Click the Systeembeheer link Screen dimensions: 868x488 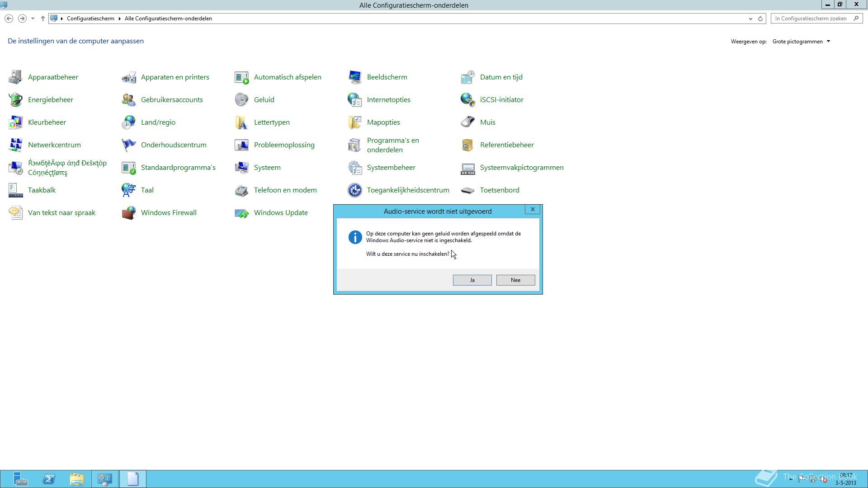pos(391,168)
